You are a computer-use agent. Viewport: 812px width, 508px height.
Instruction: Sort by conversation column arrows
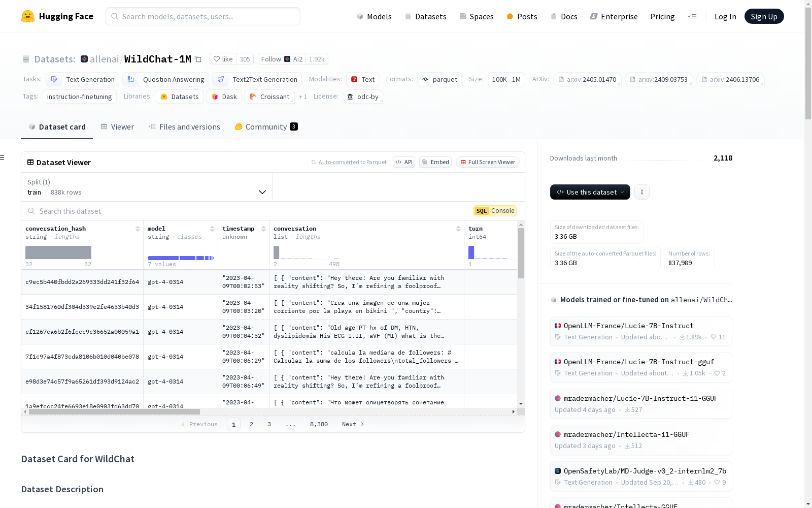click(458, 229)
